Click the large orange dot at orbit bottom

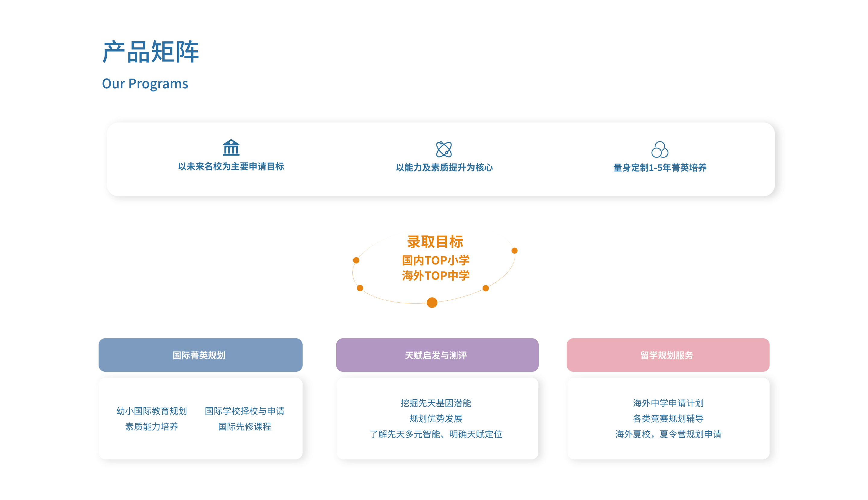(x=432, y=302)
